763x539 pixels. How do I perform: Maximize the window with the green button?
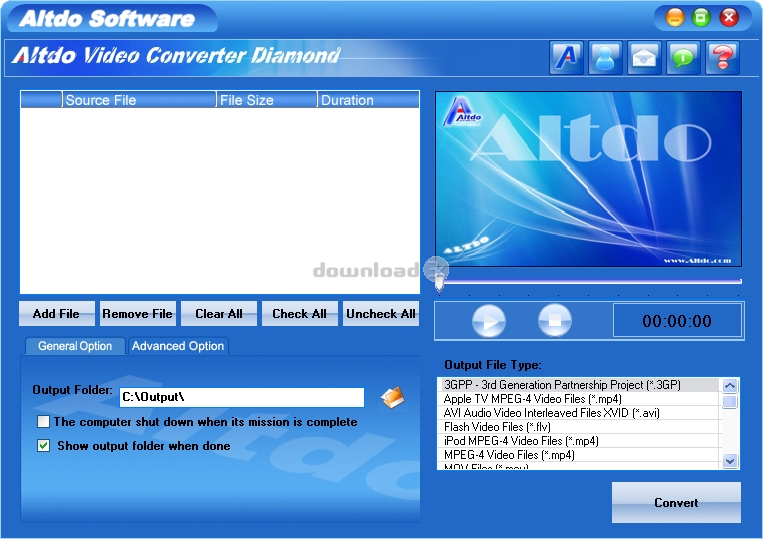tap(701, 18)
